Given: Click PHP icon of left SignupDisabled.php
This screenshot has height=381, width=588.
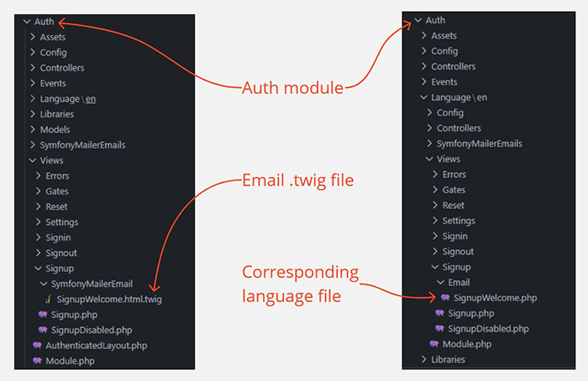Looking at the screenshot, I should (43, 330).
